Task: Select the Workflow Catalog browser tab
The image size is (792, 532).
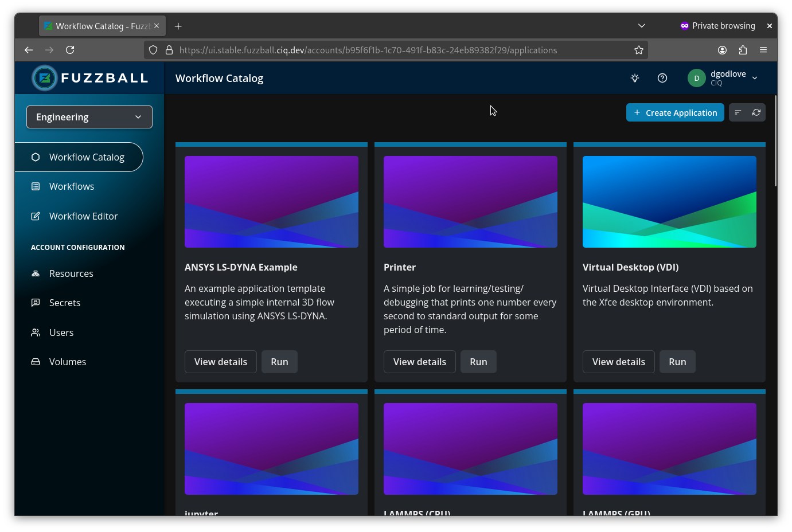Action: tap(97, 25)
